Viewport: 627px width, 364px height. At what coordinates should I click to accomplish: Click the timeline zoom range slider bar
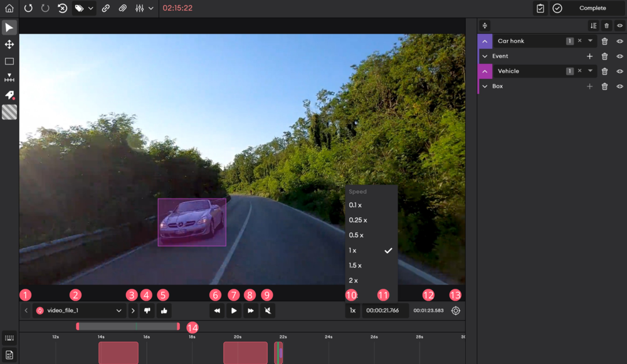pos(128,326)
